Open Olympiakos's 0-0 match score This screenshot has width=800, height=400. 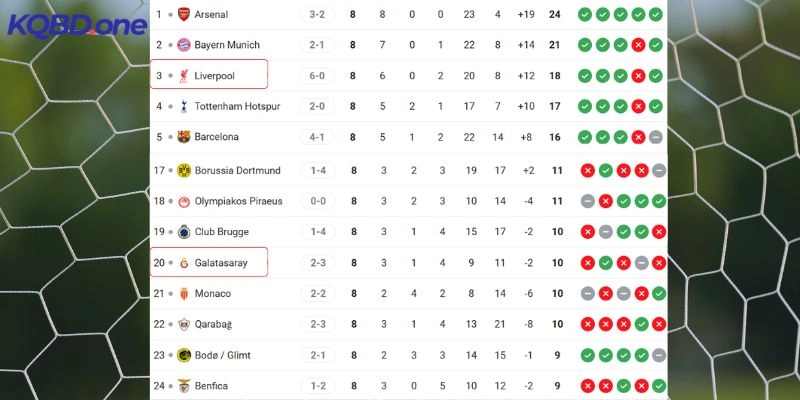(x=317, y=201)
